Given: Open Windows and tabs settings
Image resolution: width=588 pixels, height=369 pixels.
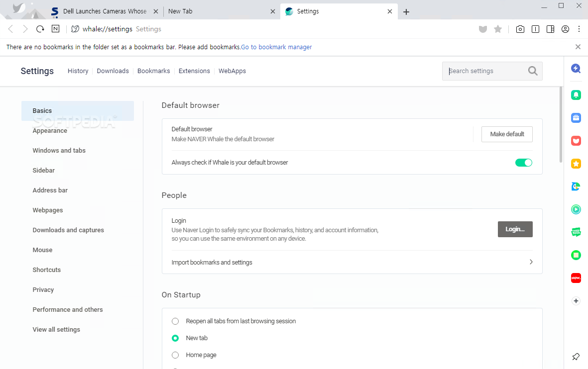Looking at the screenshot, I should (x=59, y=150).
